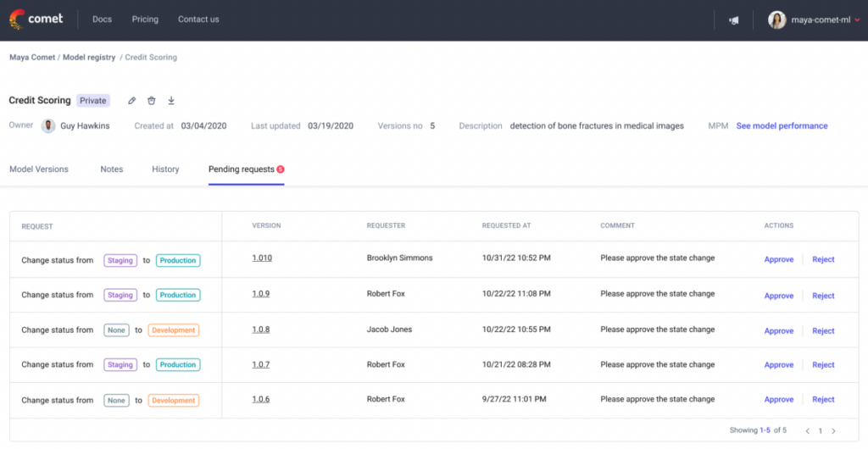Screen dimensions: 868x449
Task: Reject Jacob Jones's version 1.0.8 request
Action: tap(823, 331)
